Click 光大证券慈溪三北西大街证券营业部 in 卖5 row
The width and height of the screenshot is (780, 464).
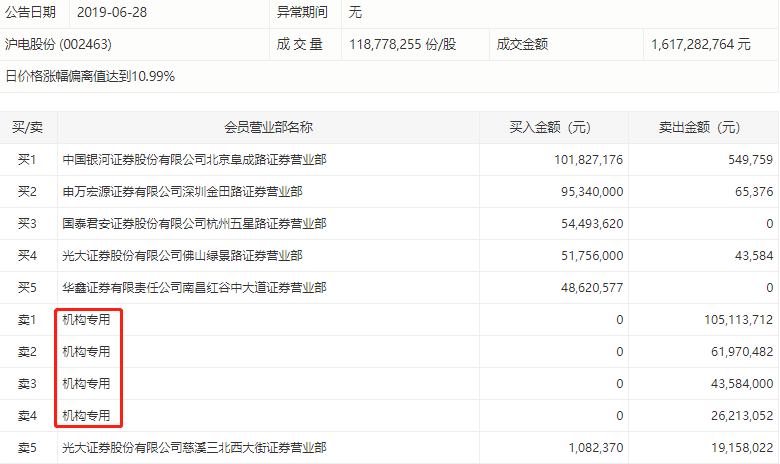click(x=194, y=448)
